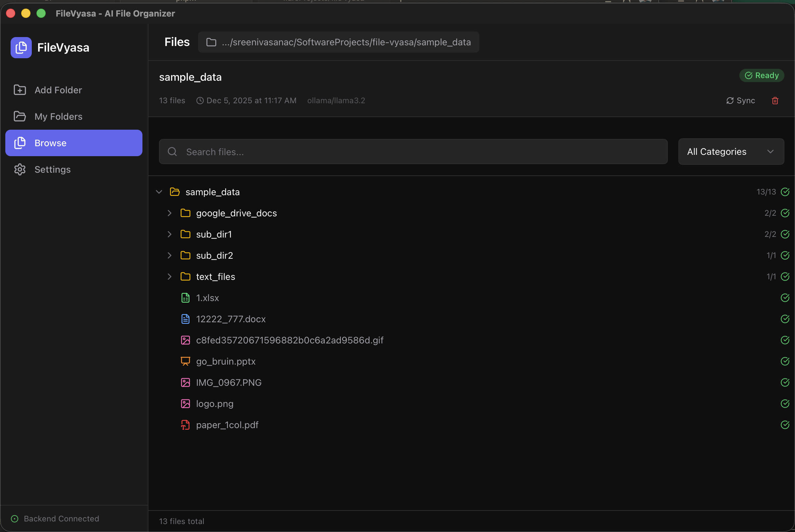
Task: Expand the text_files folder
Action: [x=170, y=277]
